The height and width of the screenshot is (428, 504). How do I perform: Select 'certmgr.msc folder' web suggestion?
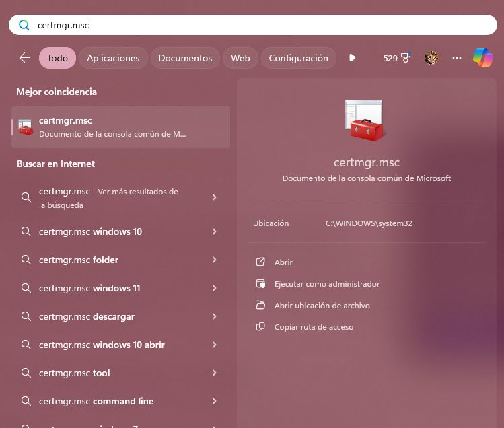click(x=121, y=260)
